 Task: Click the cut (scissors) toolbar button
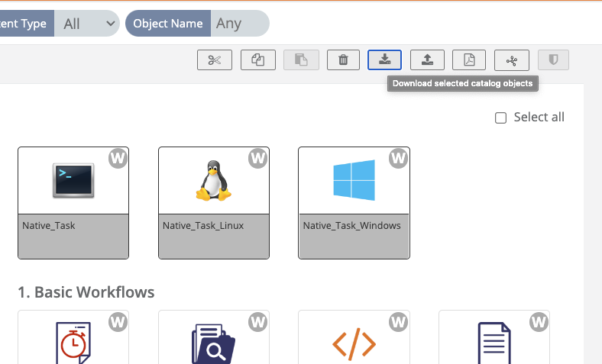coord(215,60)
